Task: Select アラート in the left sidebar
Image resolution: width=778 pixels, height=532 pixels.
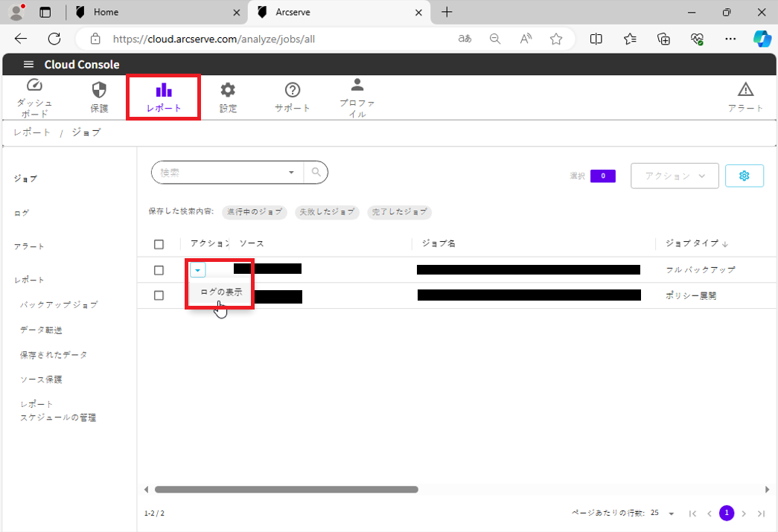Action: coord(29,246)
